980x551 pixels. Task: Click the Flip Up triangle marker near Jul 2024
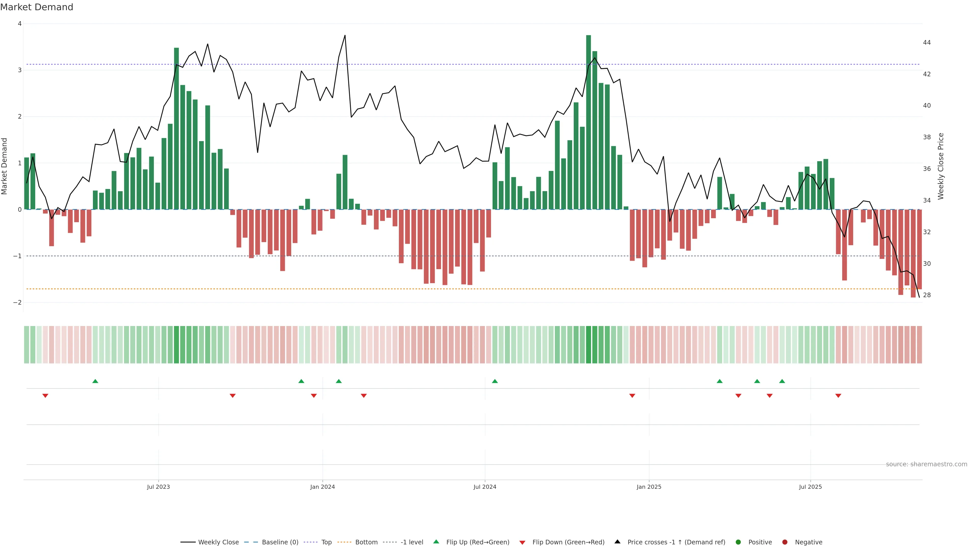(x=495, y=381)
